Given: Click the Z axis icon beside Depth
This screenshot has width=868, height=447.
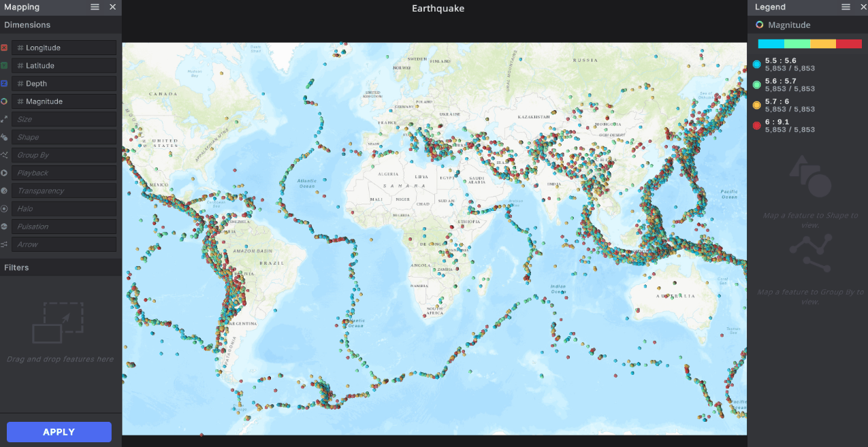Looking at the screenshot, I should coord(4,84).
